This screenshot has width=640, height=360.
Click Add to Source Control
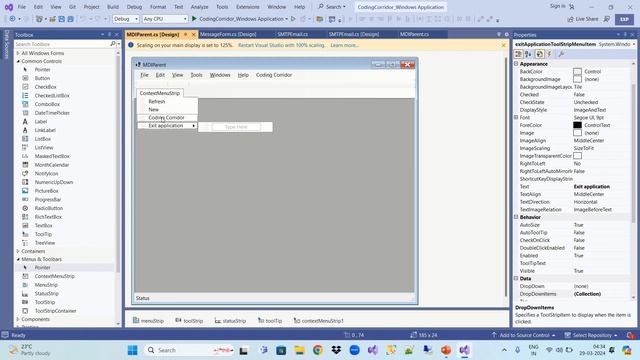524,336
